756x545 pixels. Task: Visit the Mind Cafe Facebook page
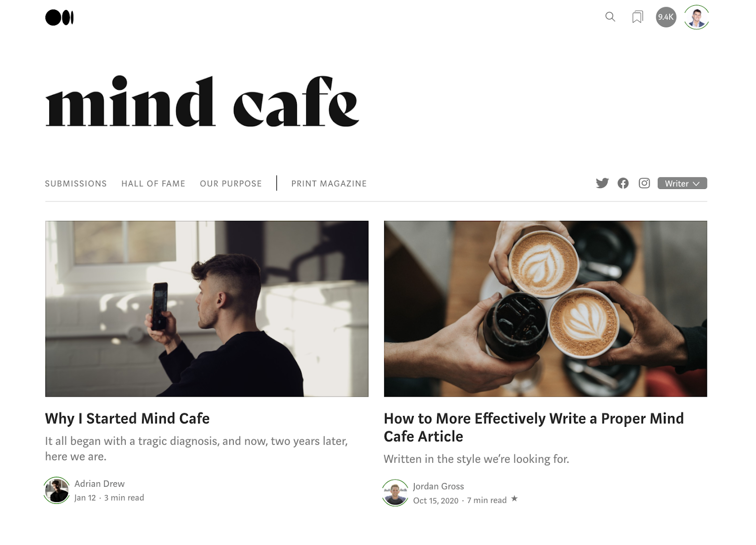(623, 183)
